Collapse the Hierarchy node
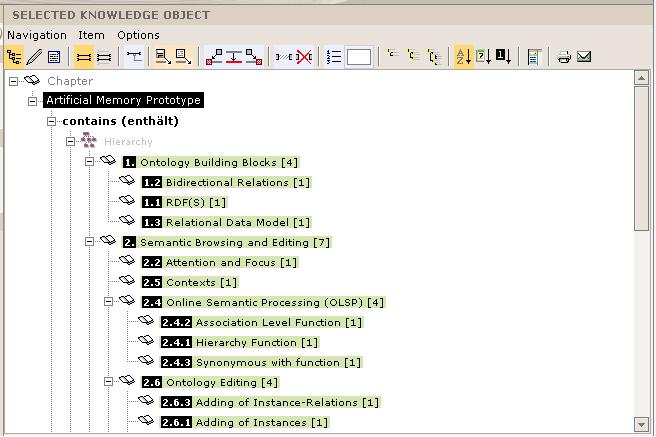656x437 pixels. 70,142
